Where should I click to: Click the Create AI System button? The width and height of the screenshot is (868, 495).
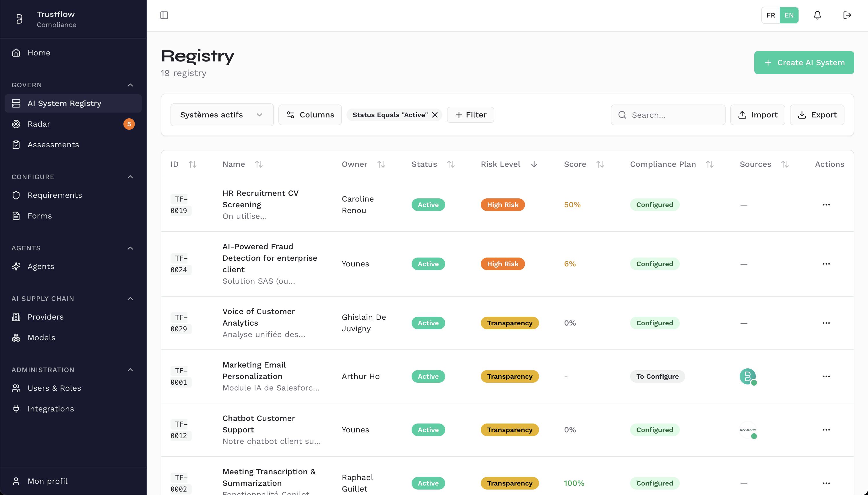(804, 63)
